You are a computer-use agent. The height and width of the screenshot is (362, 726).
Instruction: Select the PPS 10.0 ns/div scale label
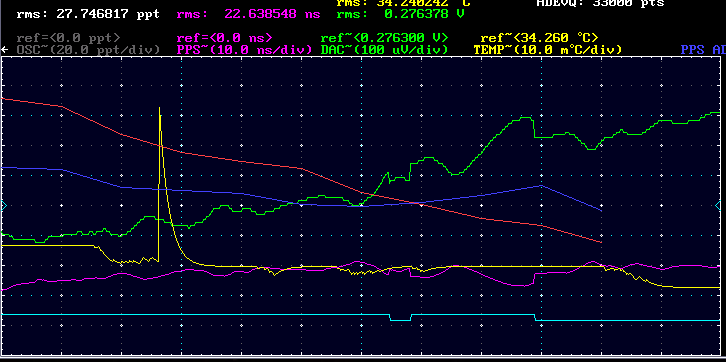point(244,50)
